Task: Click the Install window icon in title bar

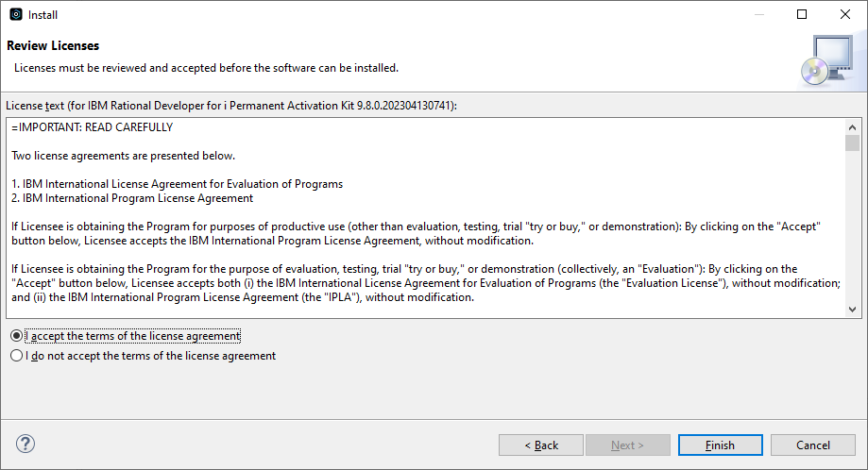Action: point(16,14)
